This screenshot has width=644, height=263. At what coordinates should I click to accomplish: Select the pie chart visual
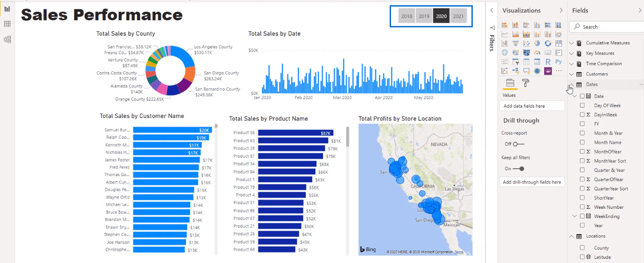pos(537,43)
